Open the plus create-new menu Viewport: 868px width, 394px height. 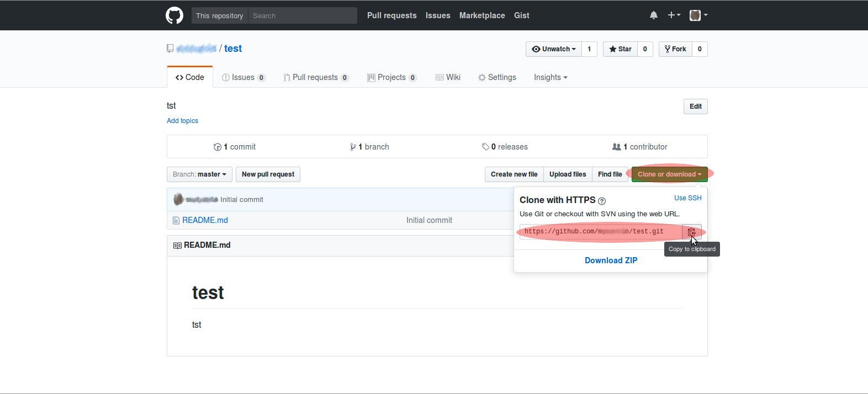(x=674, y=15)
